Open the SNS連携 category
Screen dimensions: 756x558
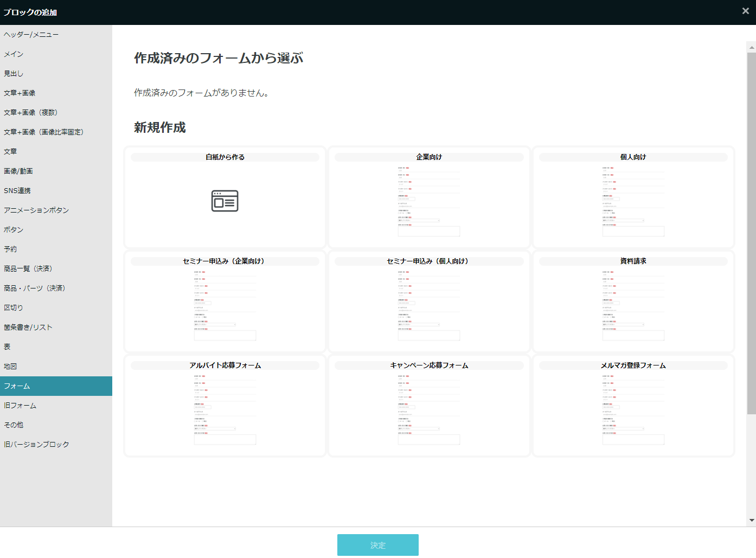coord(56,191)
